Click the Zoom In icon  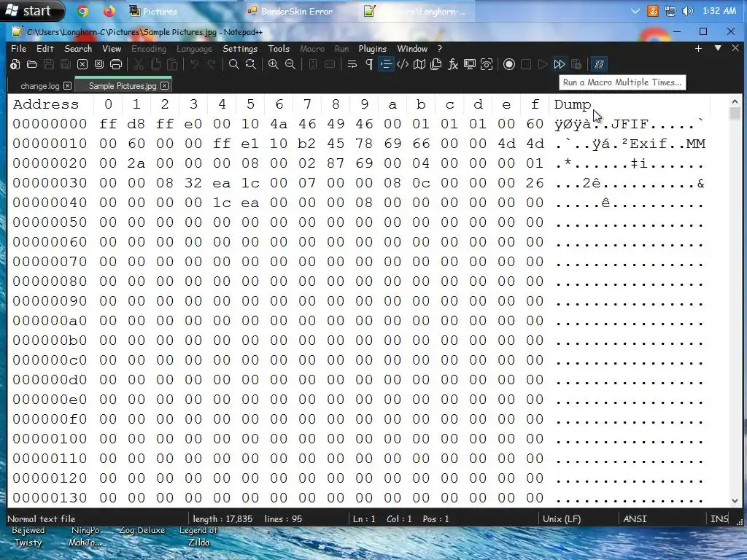pyautogui.click(x=274, y=64)
